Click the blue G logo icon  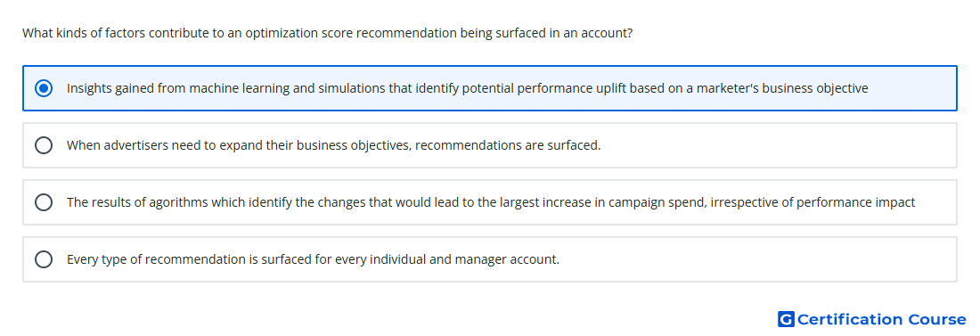click(786, 319)
